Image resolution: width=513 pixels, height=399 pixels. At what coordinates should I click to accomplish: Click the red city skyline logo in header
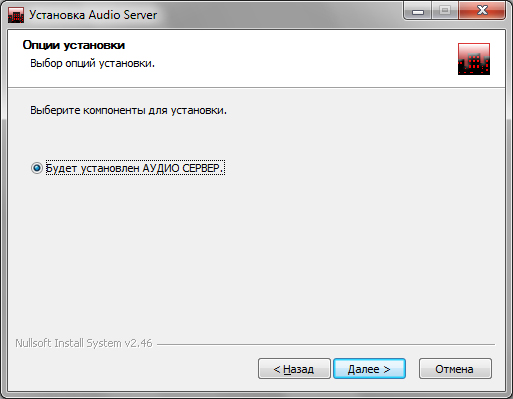tap(474, 59)
